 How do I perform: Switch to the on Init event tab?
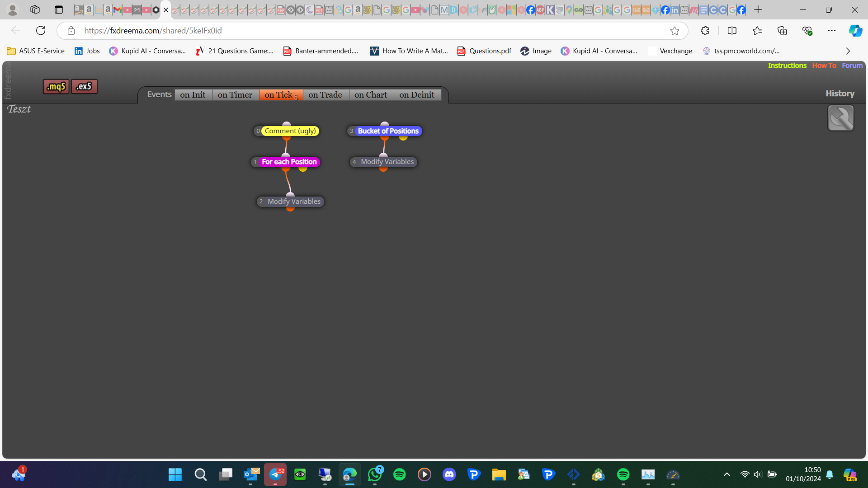point(193,95)
